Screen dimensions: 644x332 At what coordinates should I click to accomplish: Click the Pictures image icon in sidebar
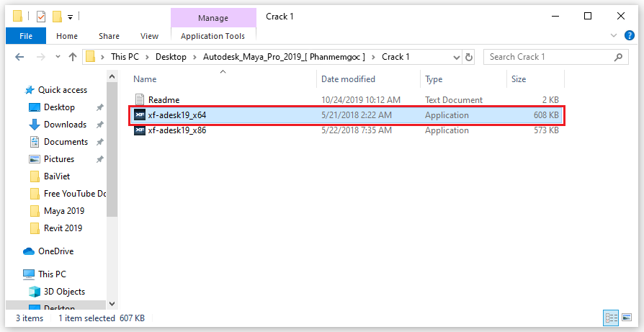pyautogui.click(x=35, y=159)
